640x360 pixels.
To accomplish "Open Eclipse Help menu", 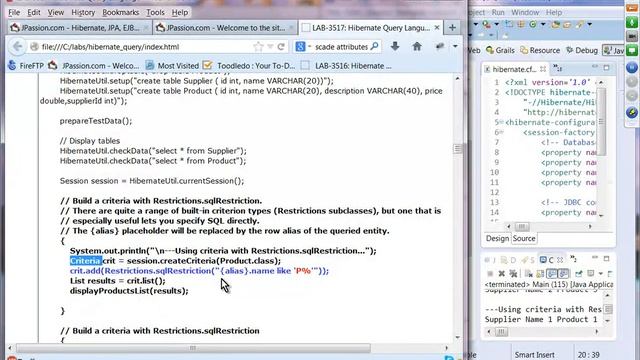I will [554, 12].
